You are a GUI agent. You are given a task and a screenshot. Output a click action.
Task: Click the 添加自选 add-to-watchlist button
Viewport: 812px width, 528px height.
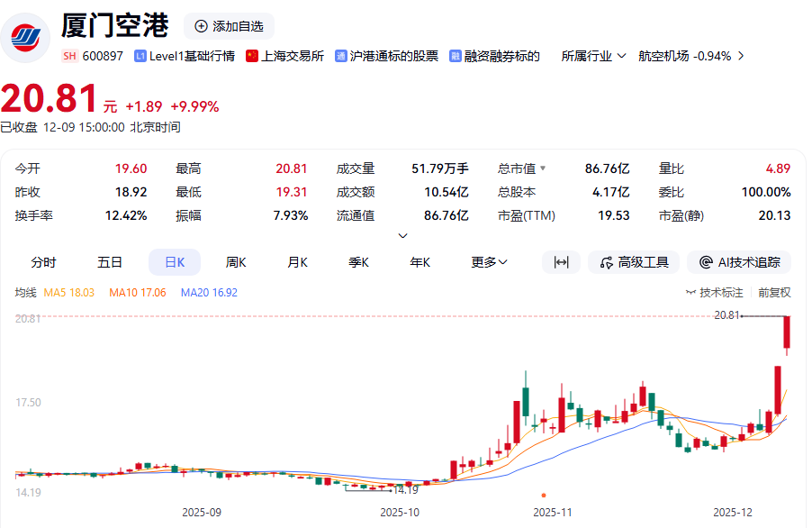pos(229,26)
